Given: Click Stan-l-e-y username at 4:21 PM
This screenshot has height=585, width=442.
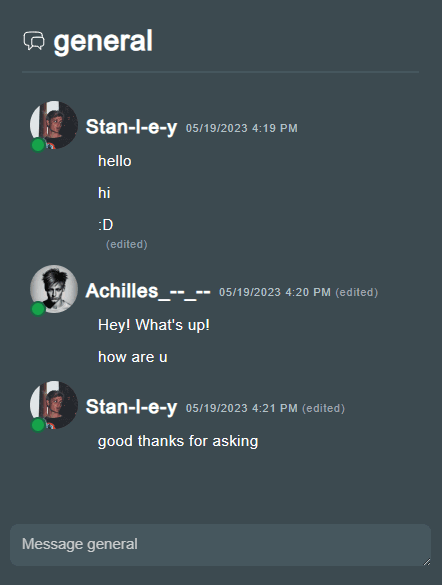Looking at the screenshot, I should 131,407.
